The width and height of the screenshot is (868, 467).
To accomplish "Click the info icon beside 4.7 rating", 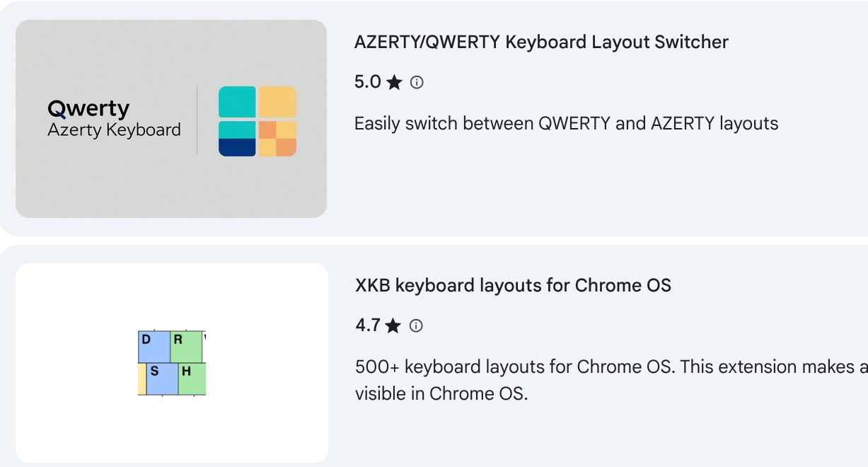I will point(417,326).
